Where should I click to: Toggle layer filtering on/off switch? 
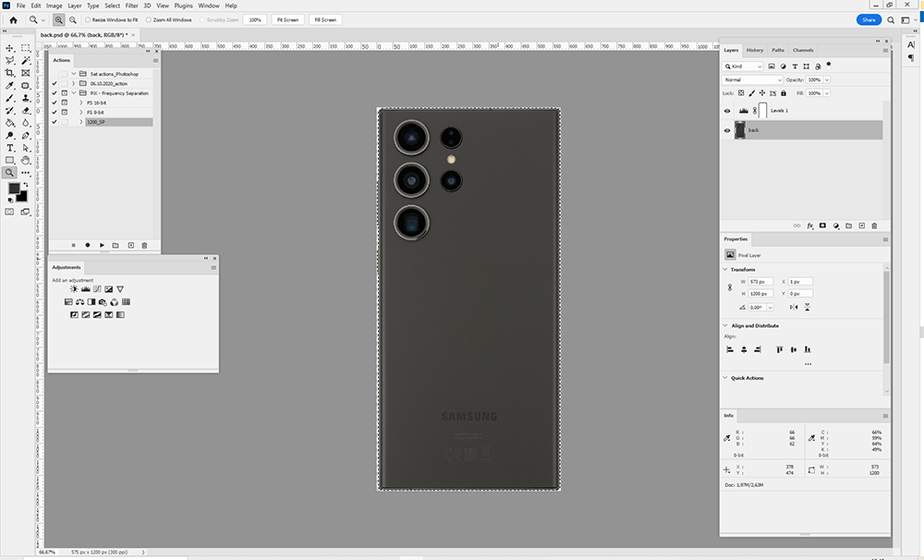pos(829,65)
